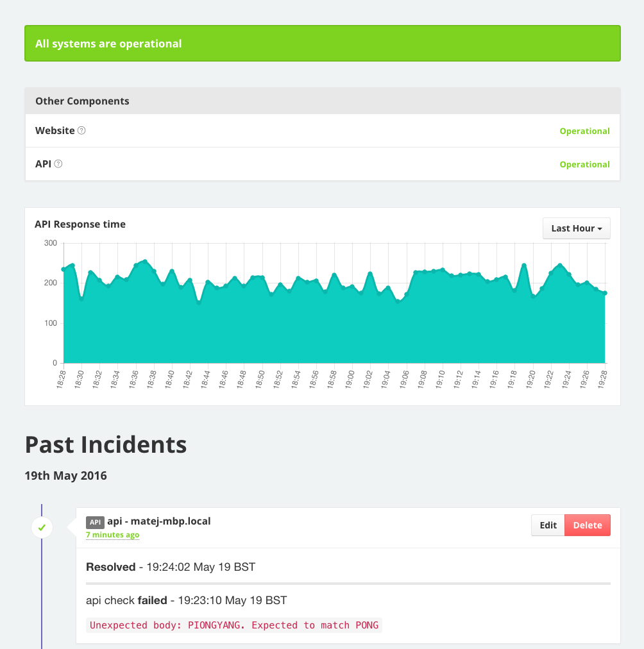Click the Website Operational status label

pyautogui.click(x=584, y=131)
